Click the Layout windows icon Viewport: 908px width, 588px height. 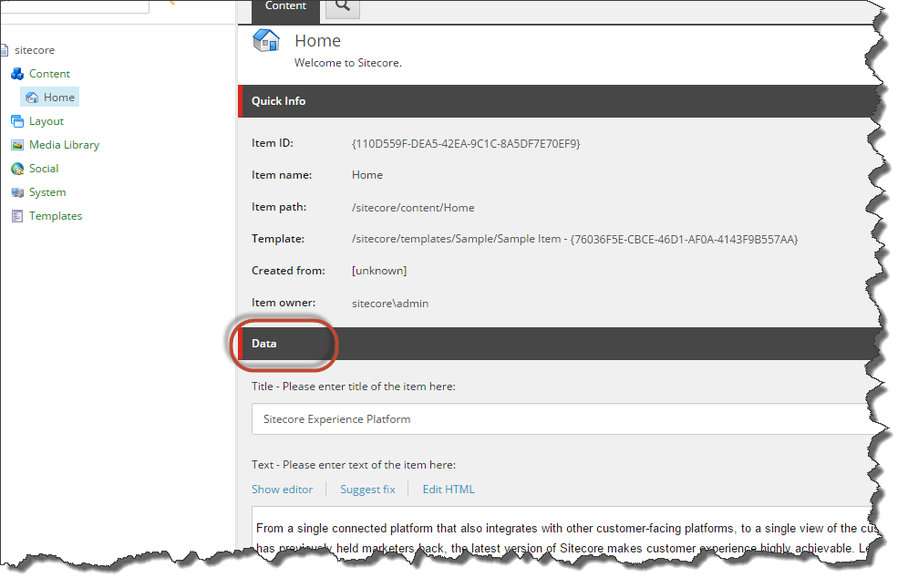pyautogui.click(x=17, y=121)
